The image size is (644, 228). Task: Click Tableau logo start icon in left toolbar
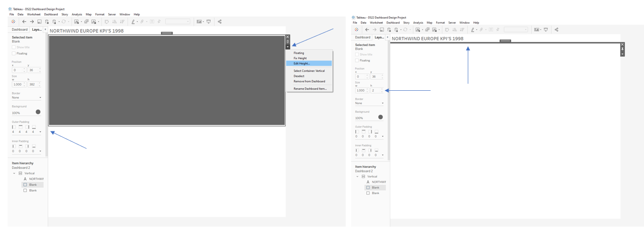[13, 22]
